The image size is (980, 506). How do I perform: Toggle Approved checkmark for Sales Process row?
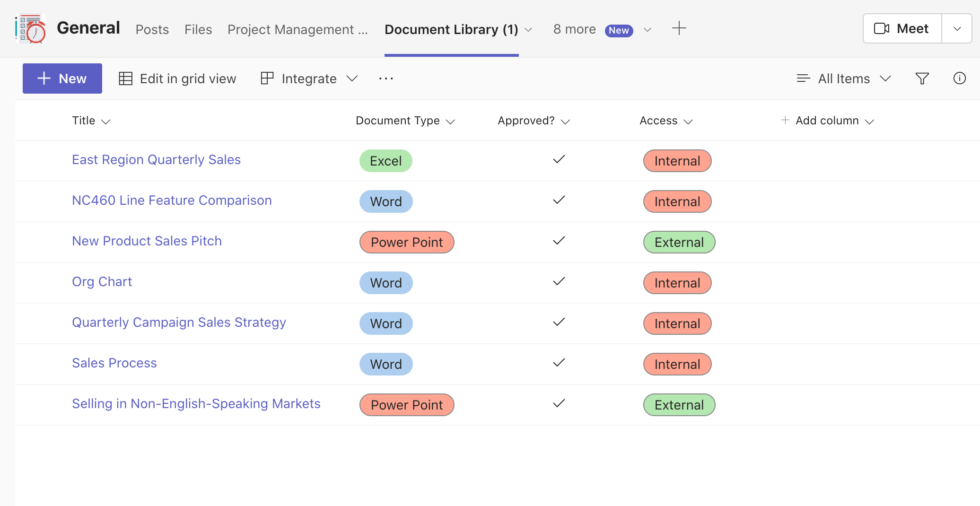coord(559,363)
